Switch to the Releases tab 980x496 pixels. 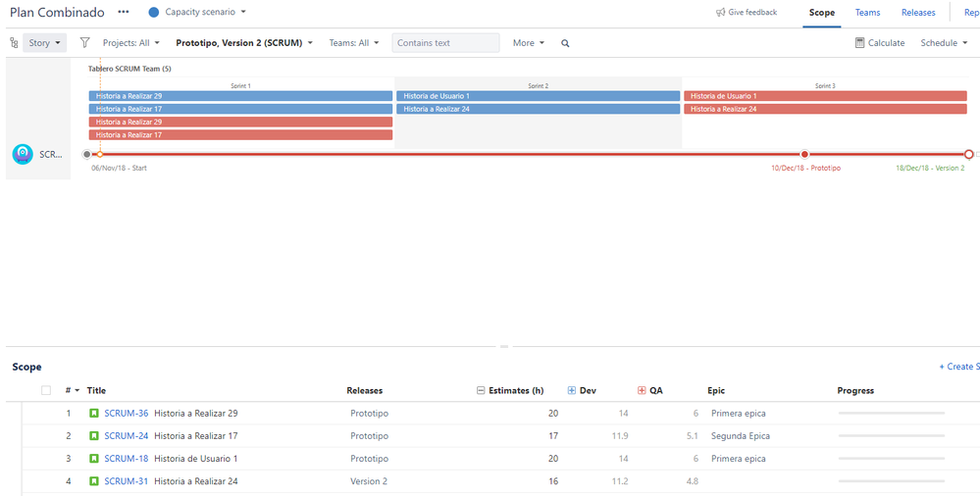[x=918, y=13]
